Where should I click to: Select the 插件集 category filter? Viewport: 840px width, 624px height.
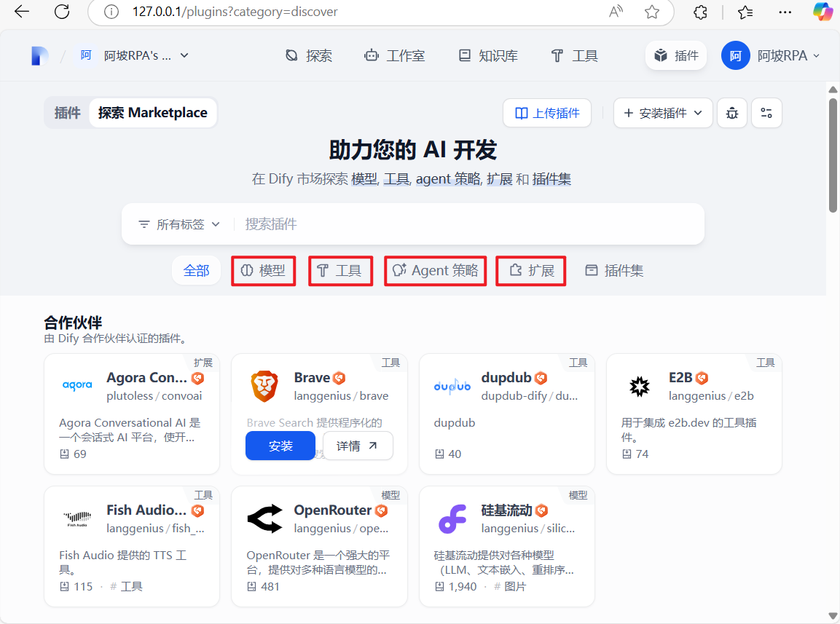coord(614,270)
